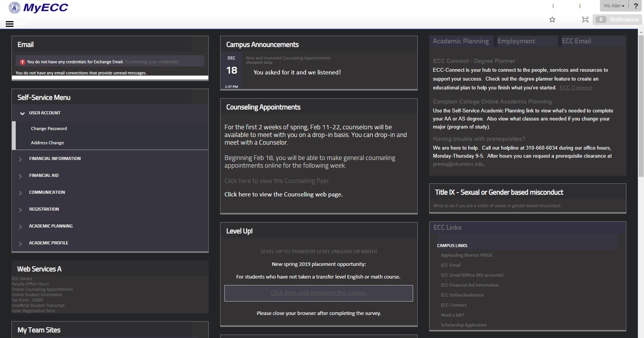Open Faculty Office Hours link
This screenshot has height=338, width=644.
click(30, 284)
